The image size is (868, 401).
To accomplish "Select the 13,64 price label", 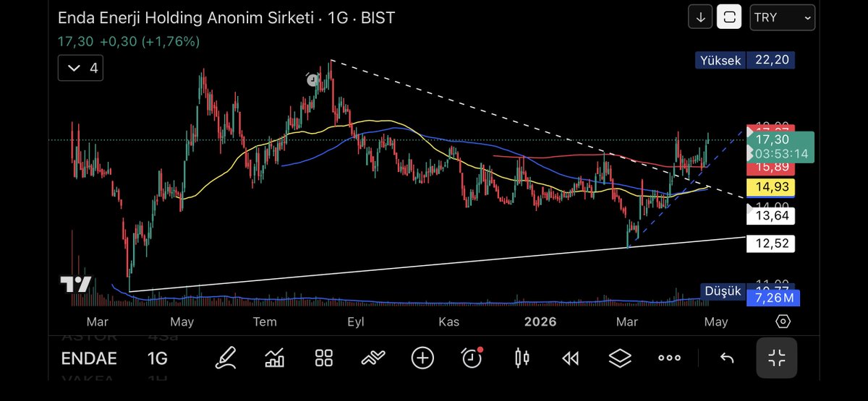I will coord(770,215).
